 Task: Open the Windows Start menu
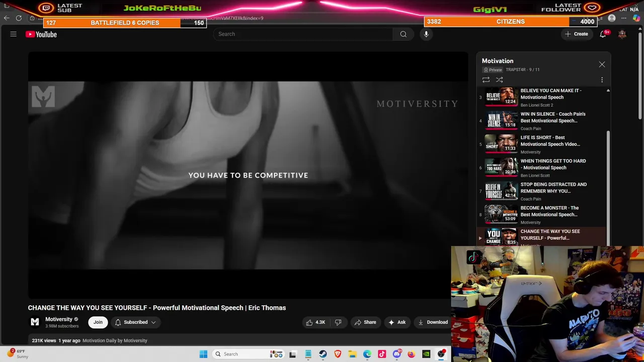pos(203,354)
